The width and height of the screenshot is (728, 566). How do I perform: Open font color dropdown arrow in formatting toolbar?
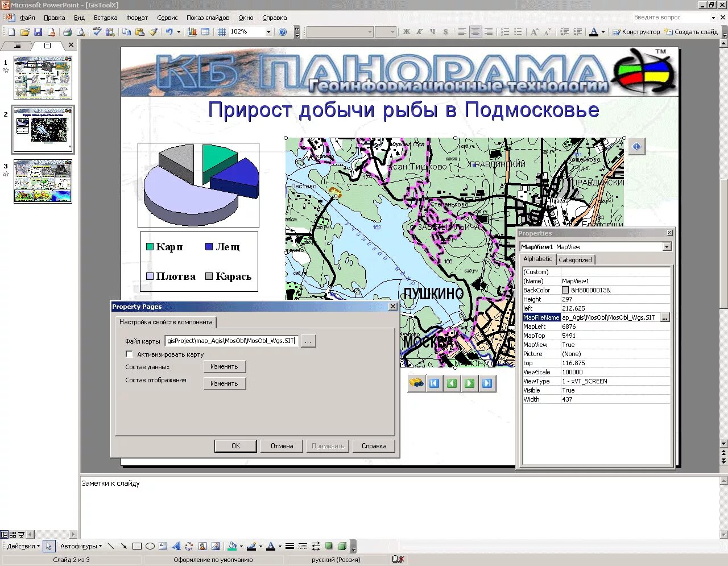[603, 32]
